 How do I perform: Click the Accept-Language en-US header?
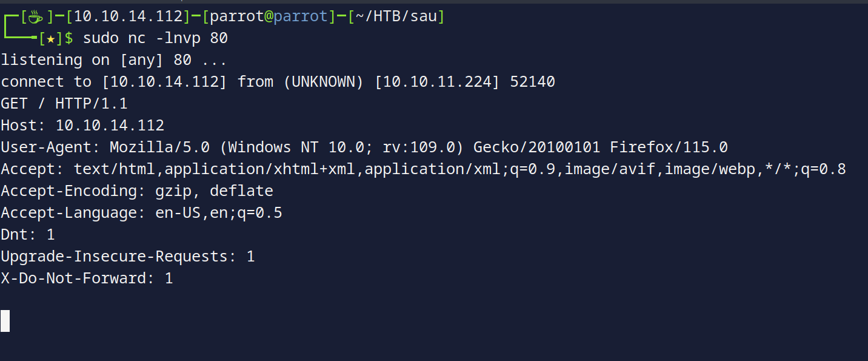tap(141, 213)
